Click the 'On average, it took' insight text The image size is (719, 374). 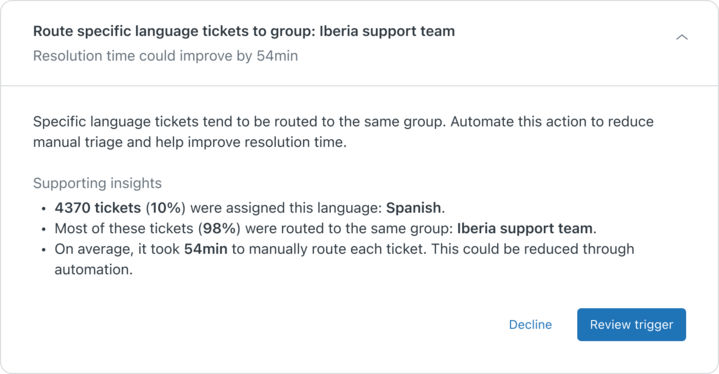point(117,249)
